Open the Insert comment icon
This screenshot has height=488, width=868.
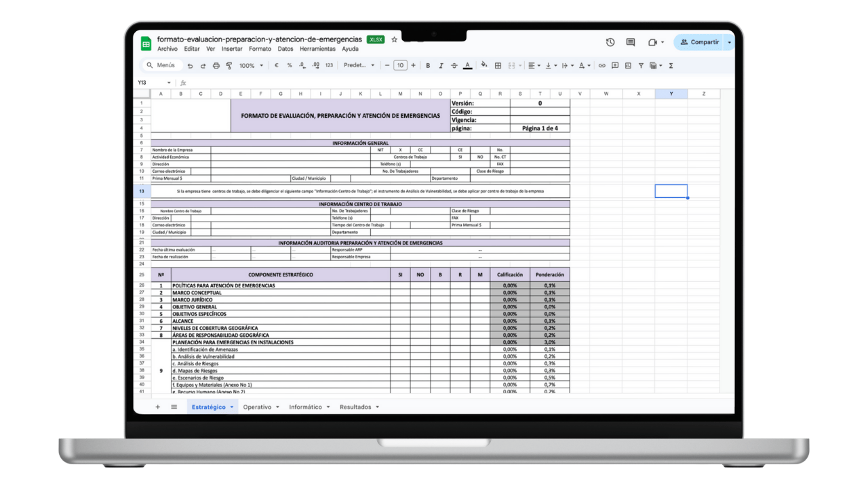pos(615,65)
